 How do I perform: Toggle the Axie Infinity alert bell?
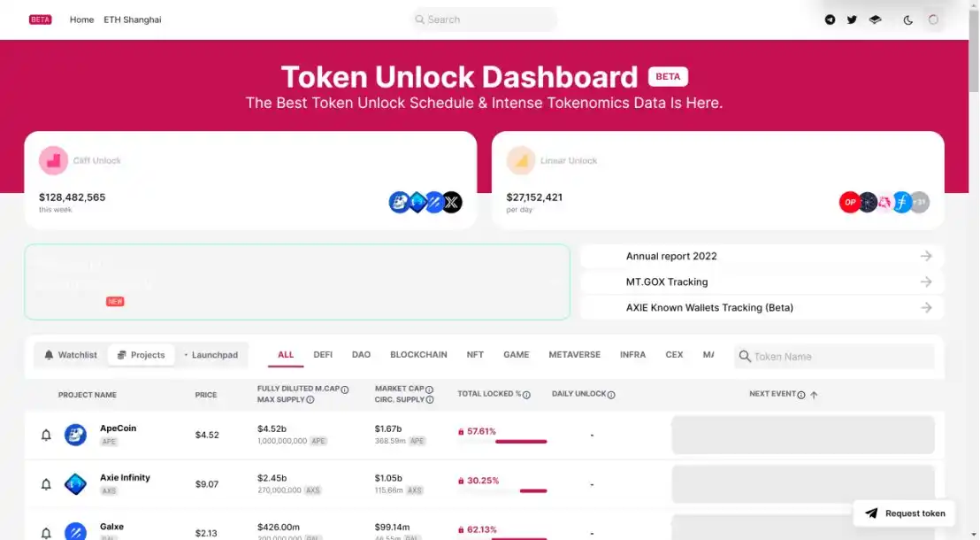click(46, 484)
